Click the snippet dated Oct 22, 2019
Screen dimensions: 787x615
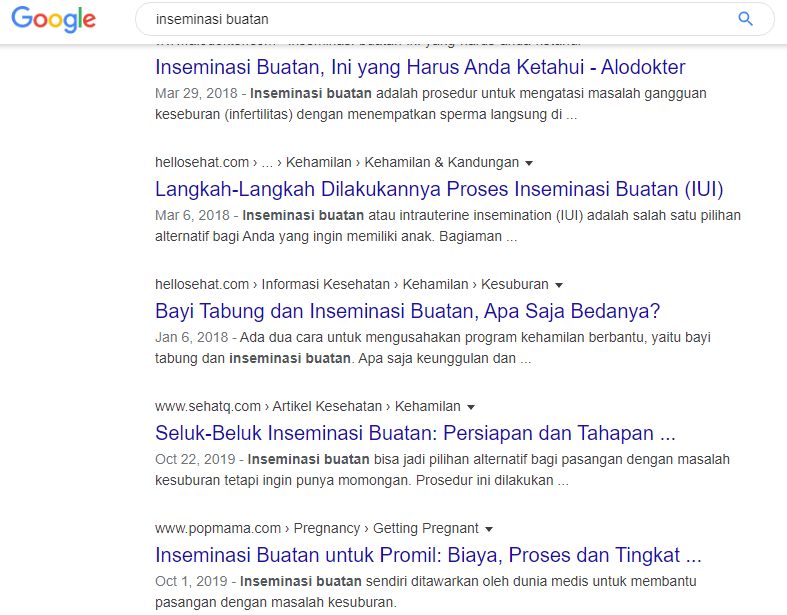pos(440,469)
